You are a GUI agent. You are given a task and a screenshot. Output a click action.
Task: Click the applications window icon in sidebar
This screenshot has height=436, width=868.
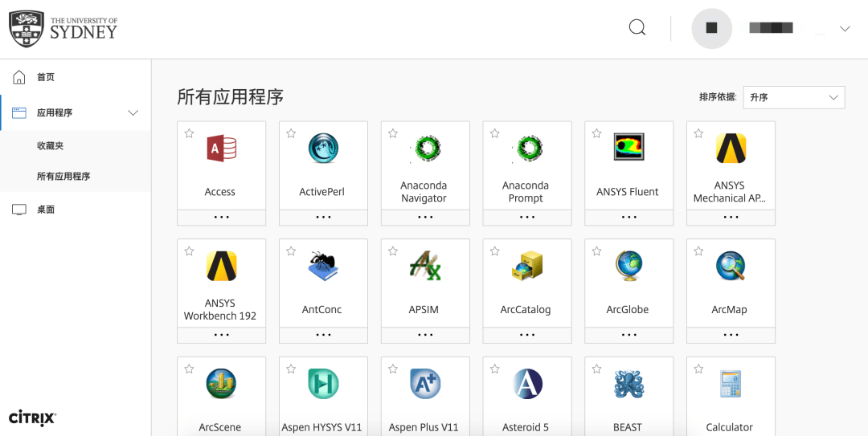click(18, 113)
